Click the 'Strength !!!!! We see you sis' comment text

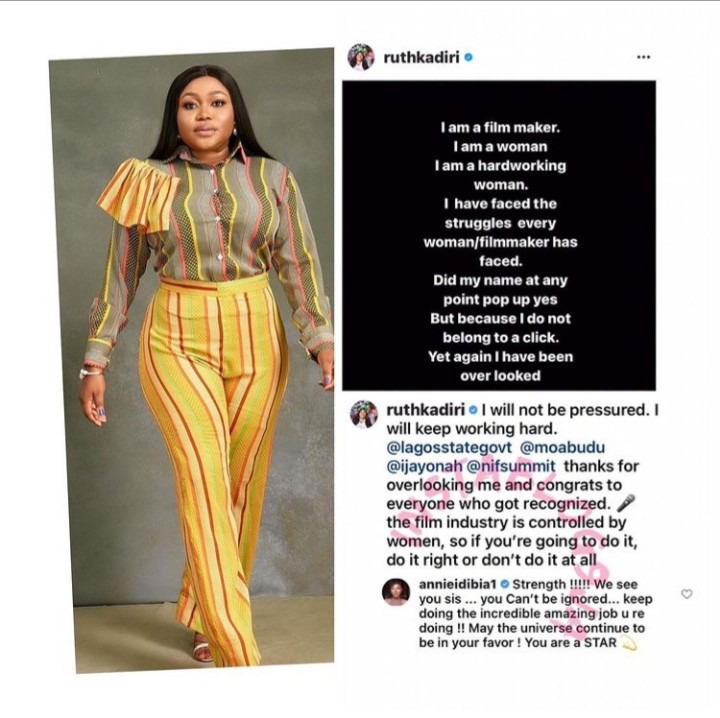coord(535,613)
